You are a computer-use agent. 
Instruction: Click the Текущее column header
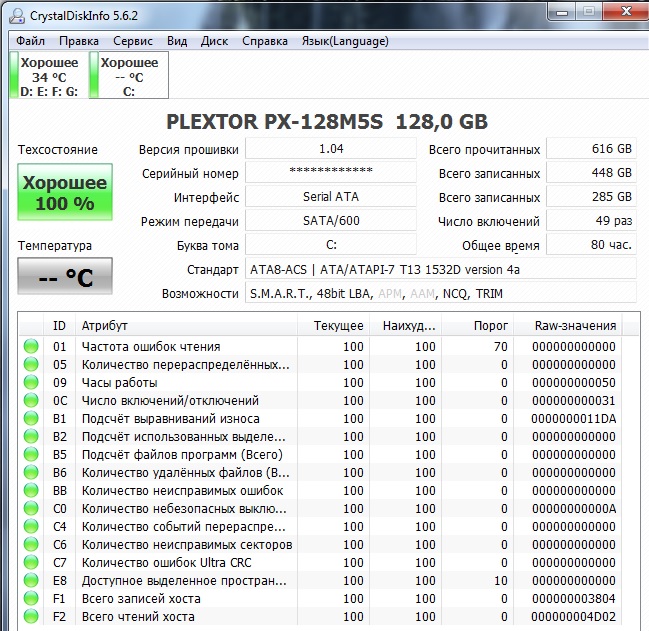[334, 326]
